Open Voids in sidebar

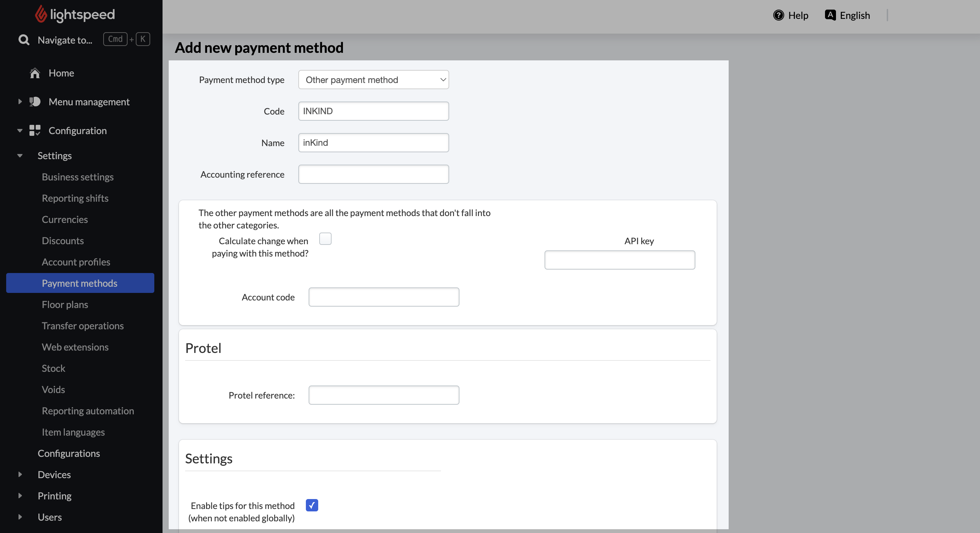(53, 390)
